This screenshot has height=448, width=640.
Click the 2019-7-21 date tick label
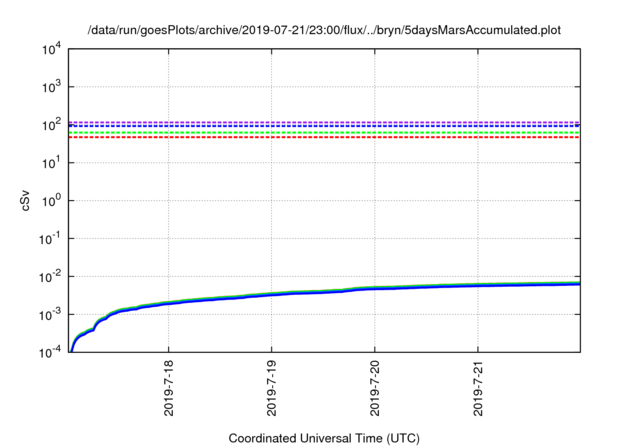click(x=478, y=388)
